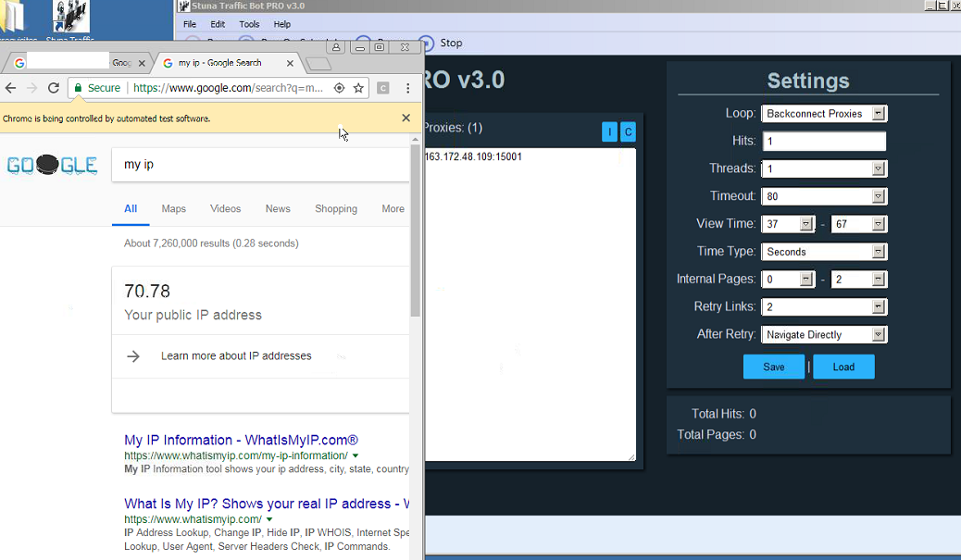Click the Chrome user profile icon
Image resolution: width=961 pixels, height=560 pixels.
click(336, 47)
